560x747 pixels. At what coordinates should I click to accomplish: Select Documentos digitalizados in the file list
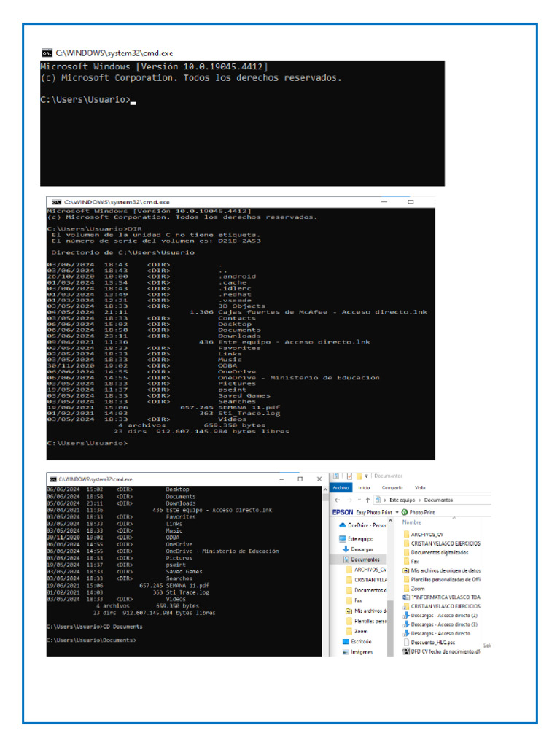coord(436,553)
